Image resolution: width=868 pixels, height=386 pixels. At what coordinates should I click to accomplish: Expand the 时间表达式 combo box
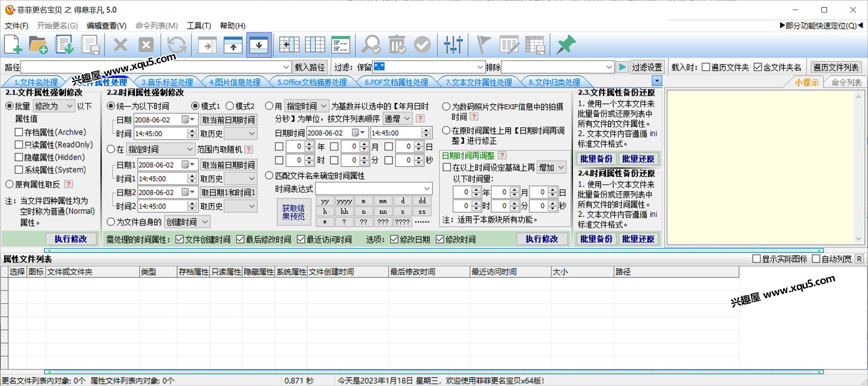click(427, 188)
